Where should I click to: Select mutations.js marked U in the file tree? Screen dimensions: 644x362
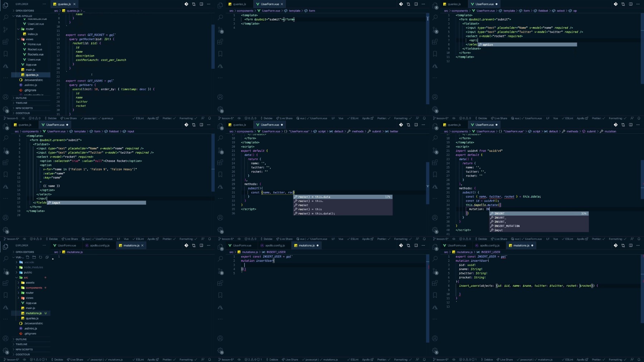tap(30, 313)
